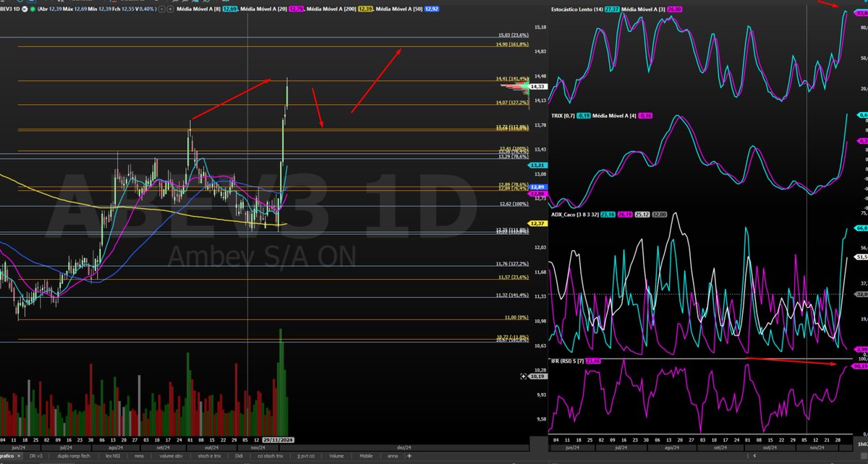Select the Média Móvel A [200] indicator label

pyautogui.click(x=331, y=9)
